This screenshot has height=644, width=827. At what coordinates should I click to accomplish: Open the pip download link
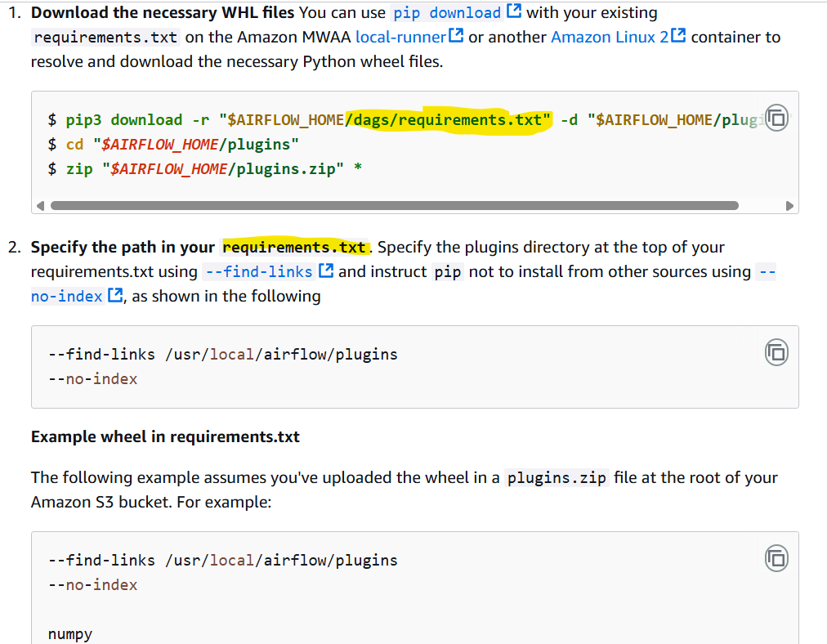tap(447, 12)
